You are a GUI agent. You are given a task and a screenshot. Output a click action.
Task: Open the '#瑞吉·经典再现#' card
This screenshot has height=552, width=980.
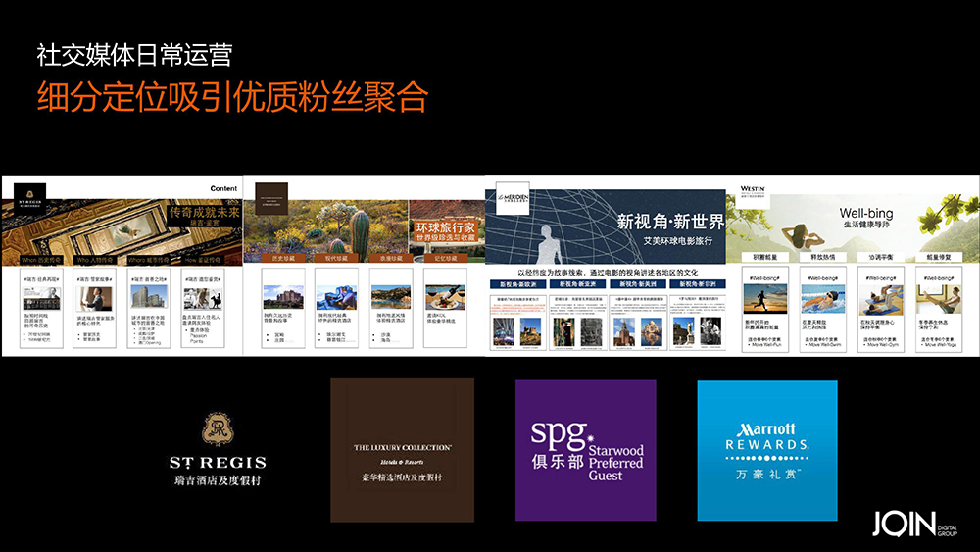(x=41, y=309)
